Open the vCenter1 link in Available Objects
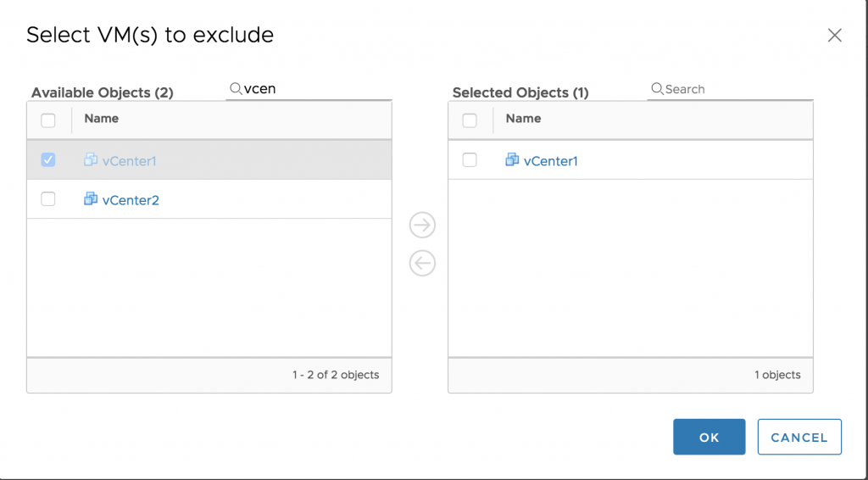 [130, 161]
